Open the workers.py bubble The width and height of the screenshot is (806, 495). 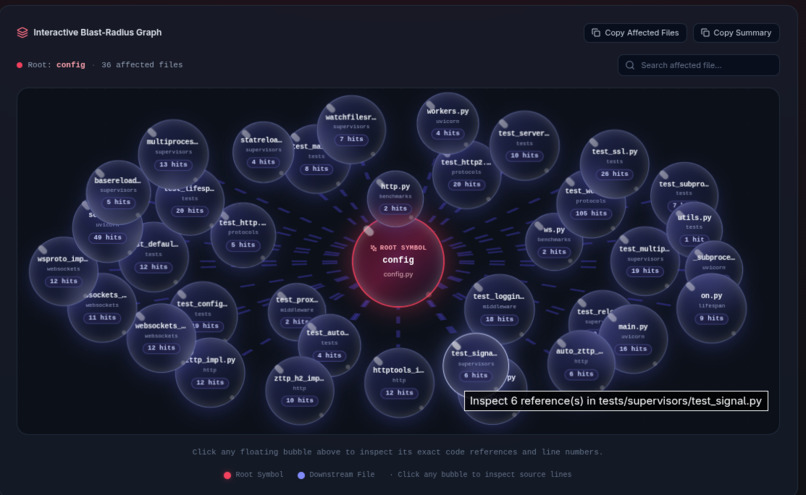pyautogui.click(x=447, y=123)
